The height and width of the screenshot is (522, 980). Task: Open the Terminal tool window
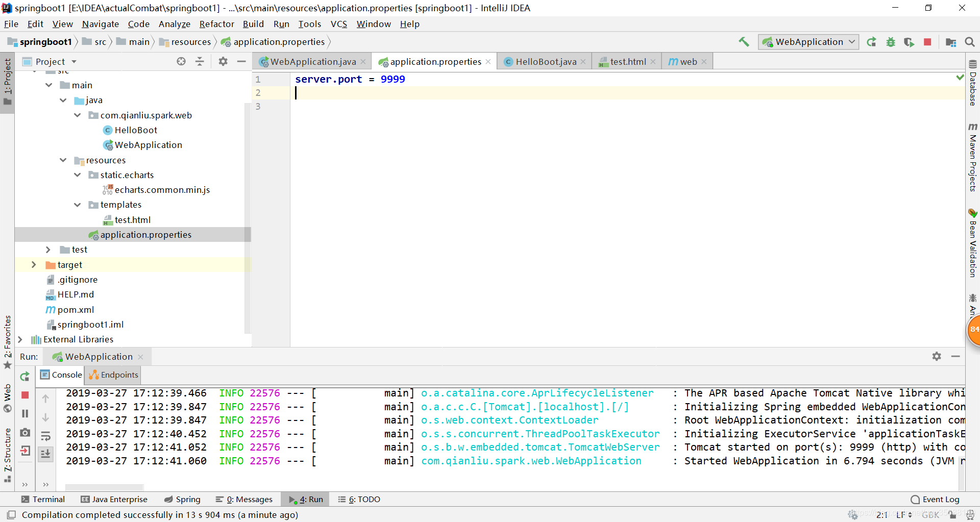[43, 500]
